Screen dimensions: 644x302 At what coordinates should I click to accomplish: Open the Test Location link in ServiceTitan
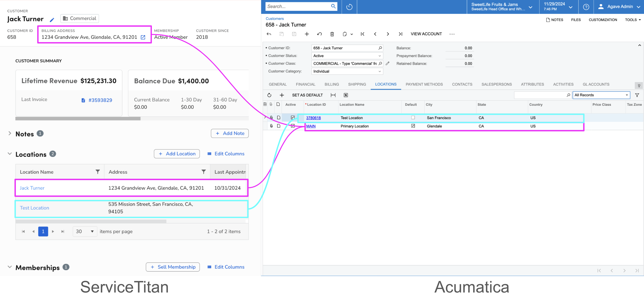click(34, 208)
